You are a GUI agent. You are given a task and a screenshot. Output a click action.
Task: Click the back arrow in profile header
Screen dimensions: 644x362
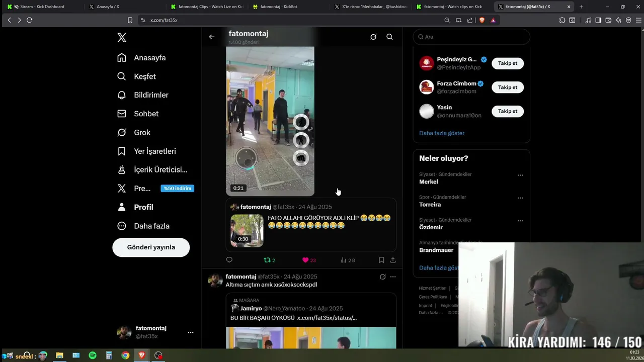pyautogui.click(x=212, y=37)
